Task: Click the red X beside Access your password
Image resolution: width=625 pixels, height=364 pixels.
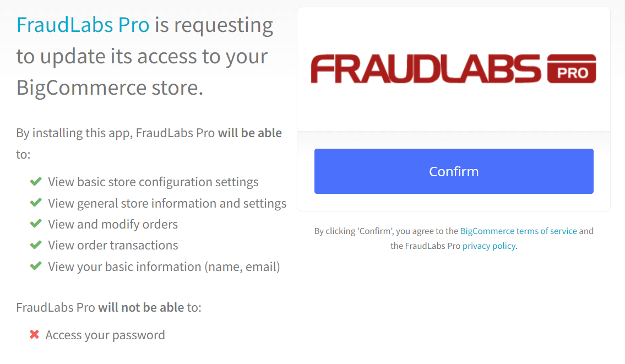Action: pos(35,334)
